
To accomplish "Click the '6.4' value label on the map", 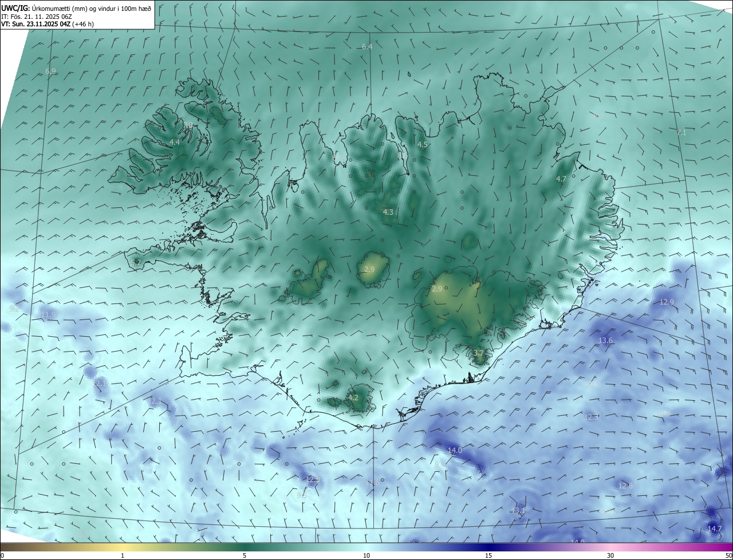I will pyautogui.click(x=367, y=46).
